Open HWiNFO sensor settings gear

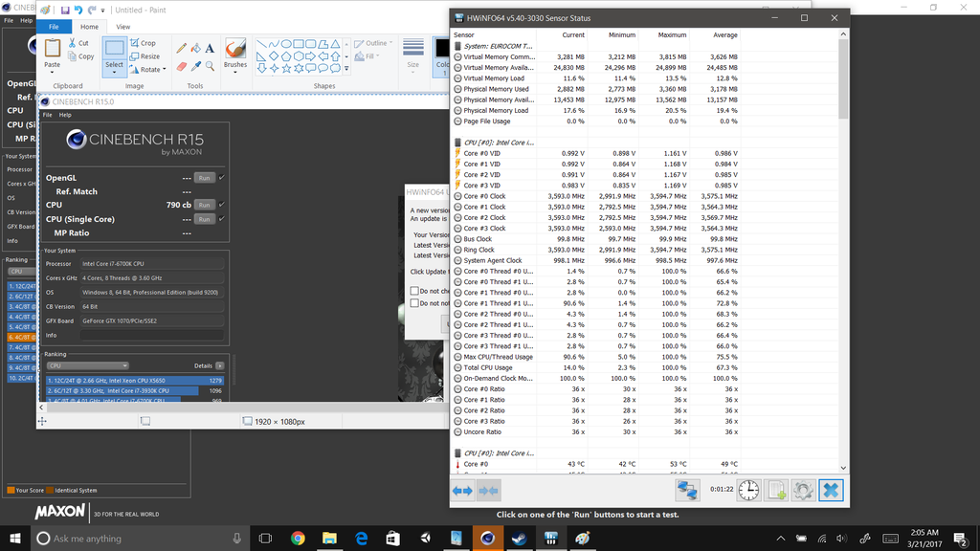pos(803,491)
